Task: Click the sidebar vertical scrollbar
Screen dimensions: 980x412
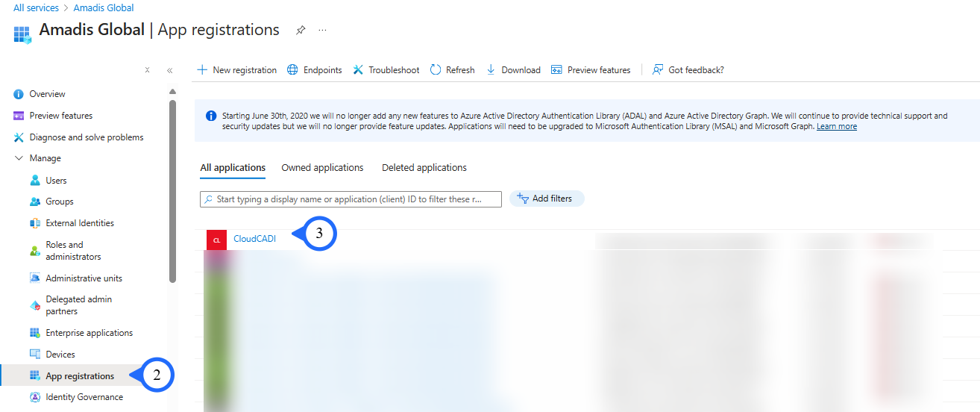Action: coord(173,191)
